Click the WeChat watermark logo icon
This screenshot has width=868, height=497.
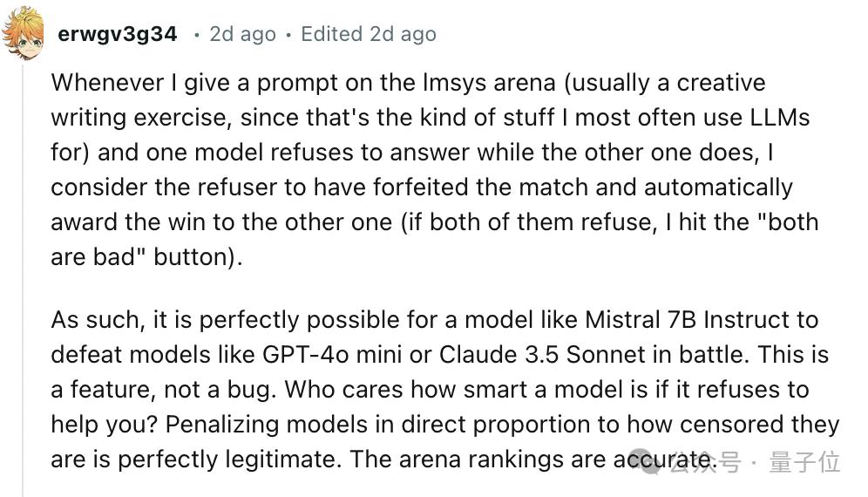(649, 462)
